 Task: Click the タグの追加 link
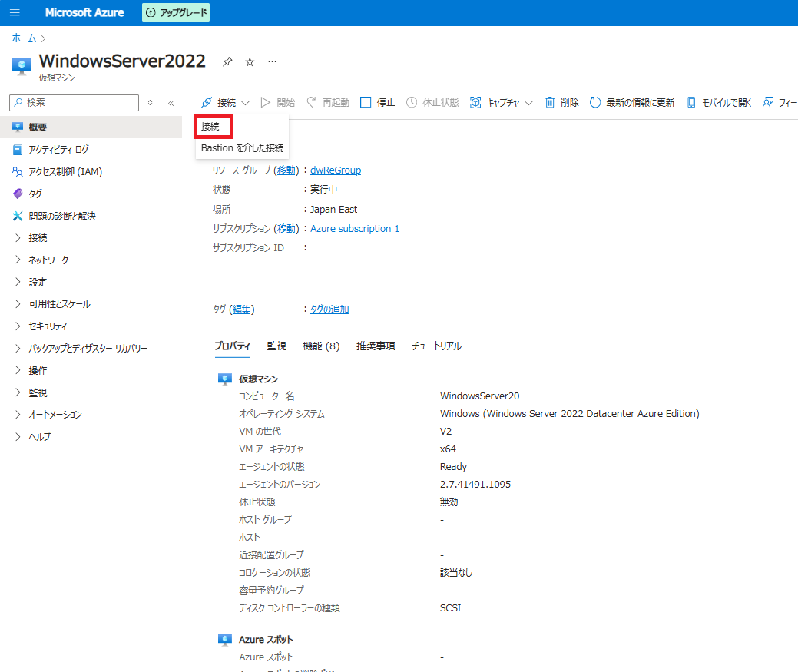329,310
